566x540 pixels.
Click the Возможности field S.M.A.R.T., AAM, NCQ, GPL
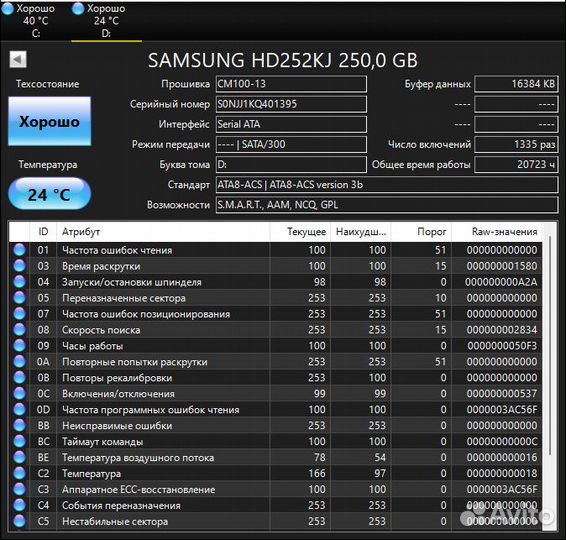coord(387,205)
